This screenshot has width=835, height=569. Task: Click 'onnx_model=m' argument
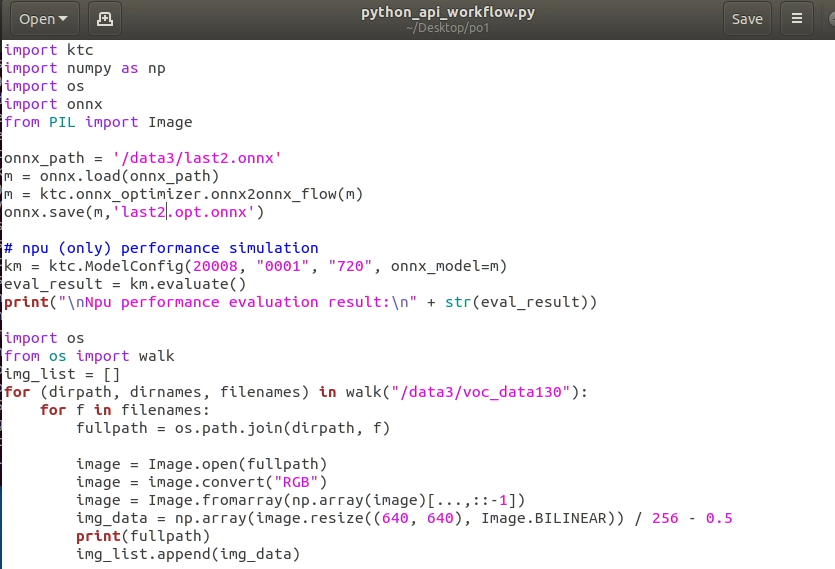coord(444,266)
